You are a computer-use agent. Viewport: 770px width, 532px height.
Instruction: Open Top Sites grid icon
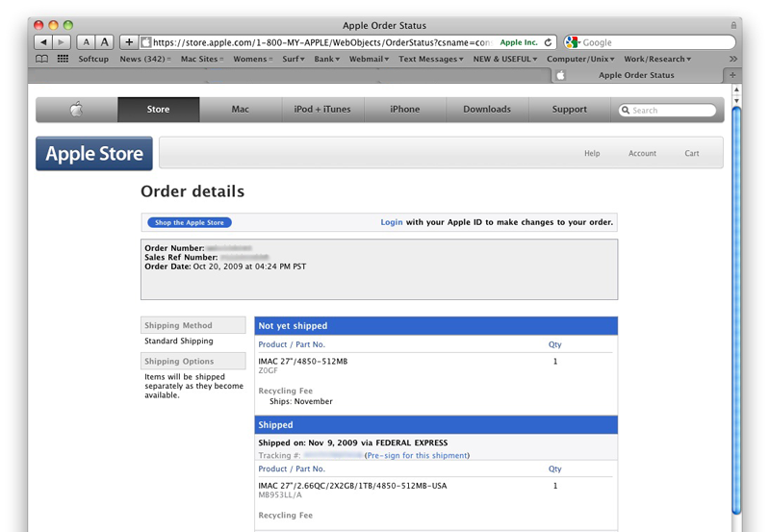coord(63,59)
